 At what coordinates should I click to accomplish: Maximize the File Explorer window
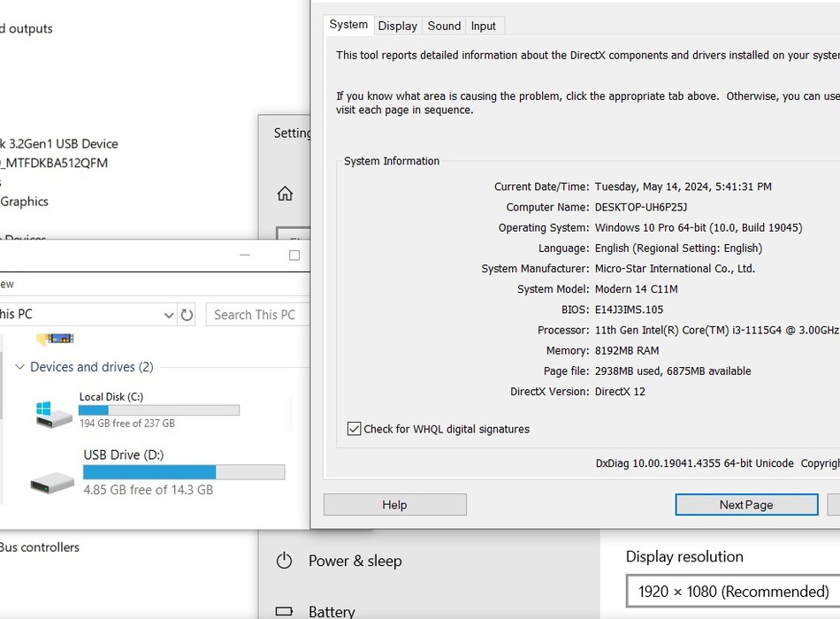(294, 256)
